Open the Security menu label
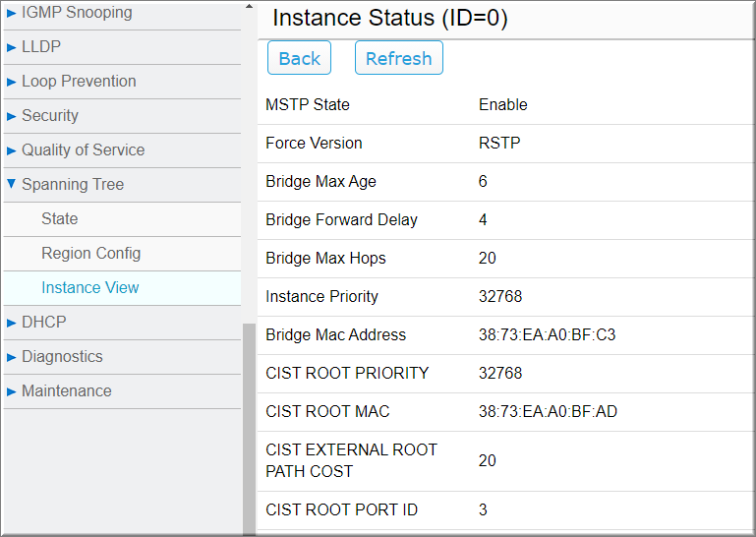Viewport: 756px width, 537px height. (50, 116)
